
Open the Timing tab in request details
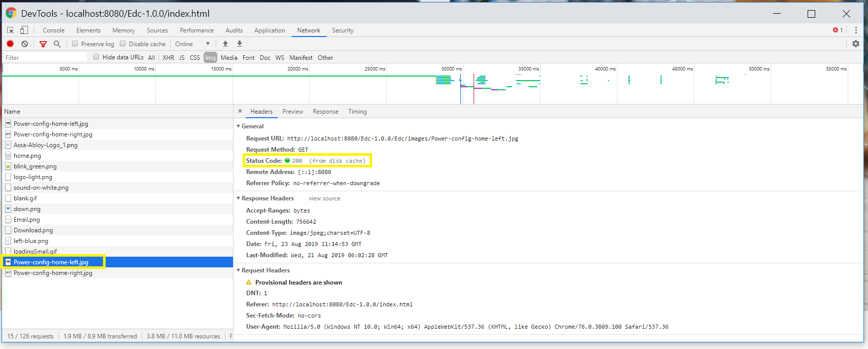357,112
